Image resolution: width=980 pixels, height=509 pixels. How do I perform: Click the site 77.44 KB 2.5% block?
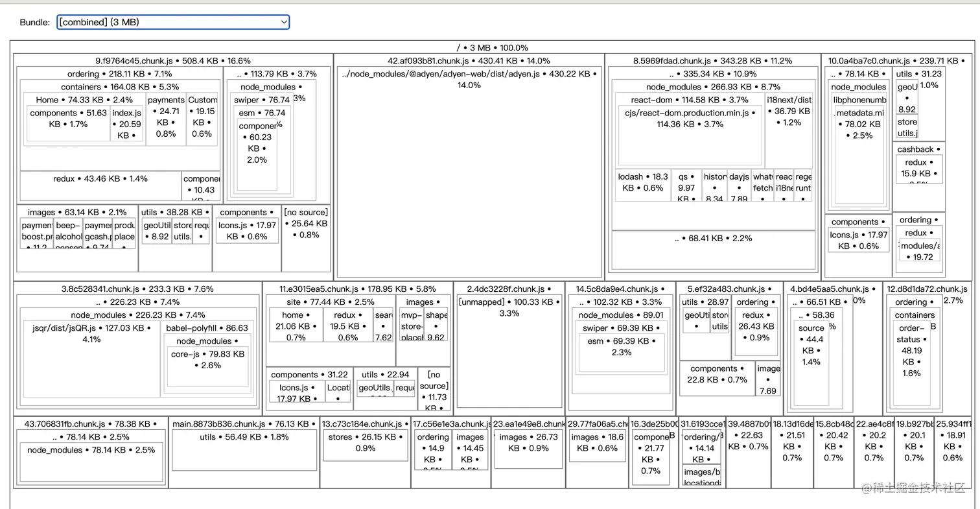pyautogui.click(x=331, y=330)
